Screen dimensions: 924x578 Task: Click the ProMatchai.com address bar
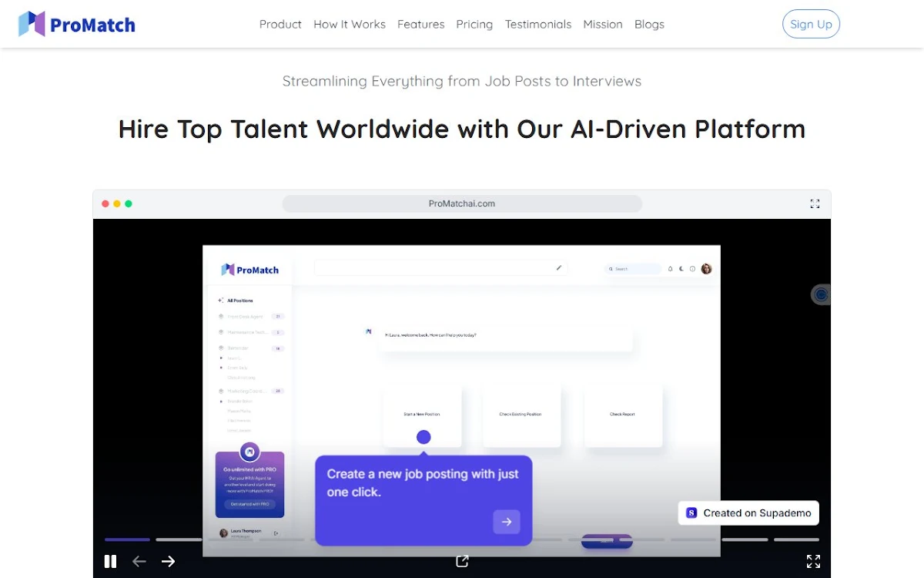point(462,203)
